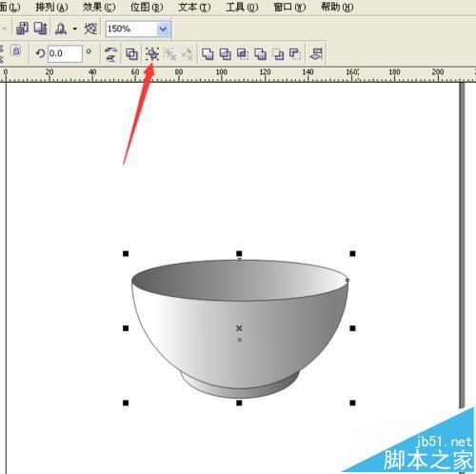Viewport: 476px width, 474px height.
Task: Open the 排列(A) menu
Action: (51, 7)
